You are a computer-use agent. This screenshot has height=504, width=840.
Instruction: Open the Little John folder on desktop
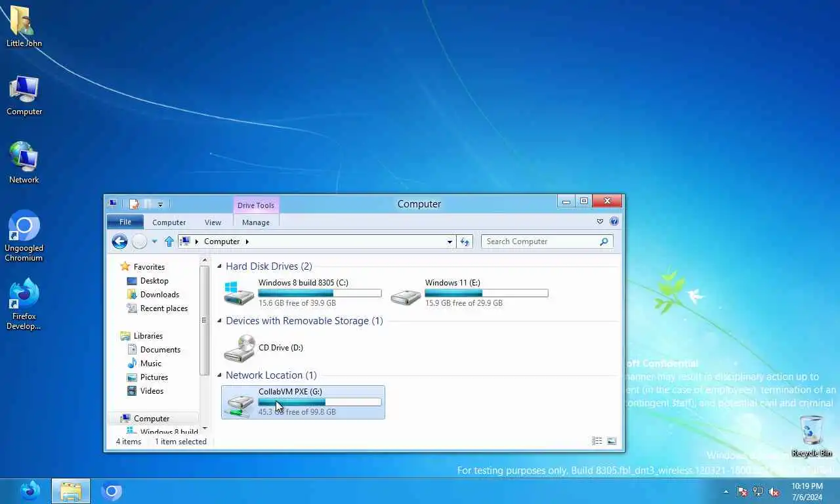pos(24,26)
